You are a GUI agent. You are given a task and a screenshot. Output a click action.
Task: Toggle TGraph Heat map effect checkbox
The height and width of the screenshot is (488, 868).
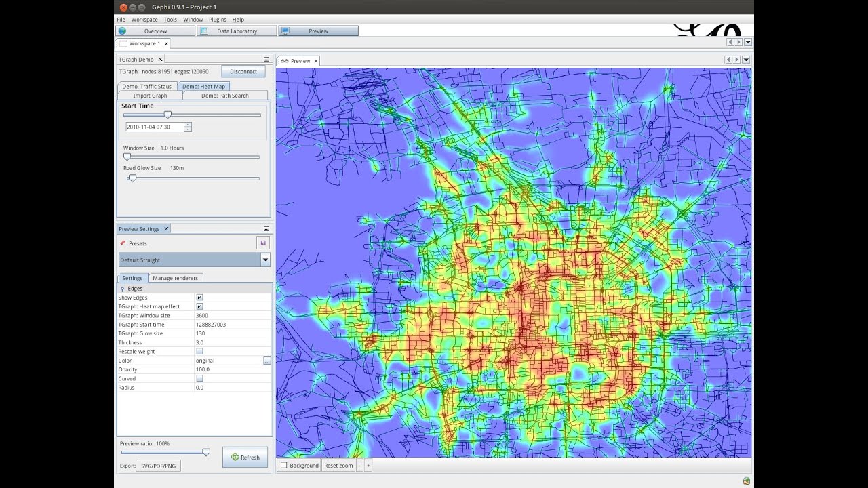[199, 306]
